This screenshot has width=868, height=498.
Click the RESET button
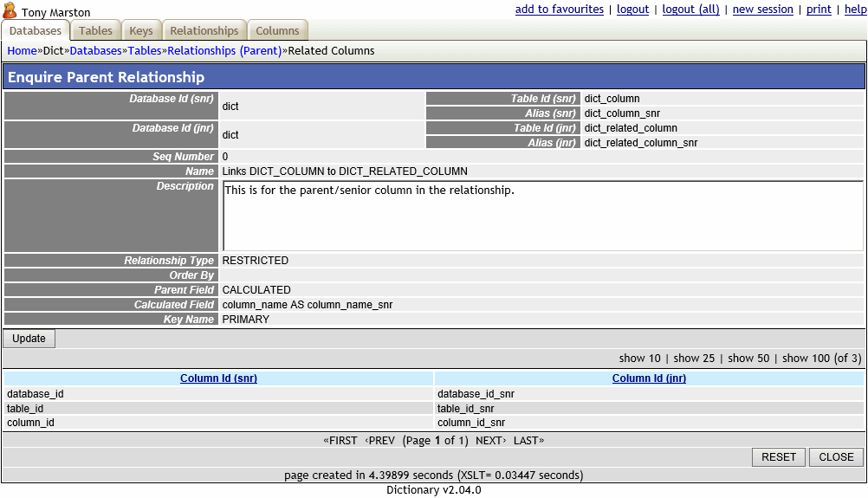click(x=778, y=457)
